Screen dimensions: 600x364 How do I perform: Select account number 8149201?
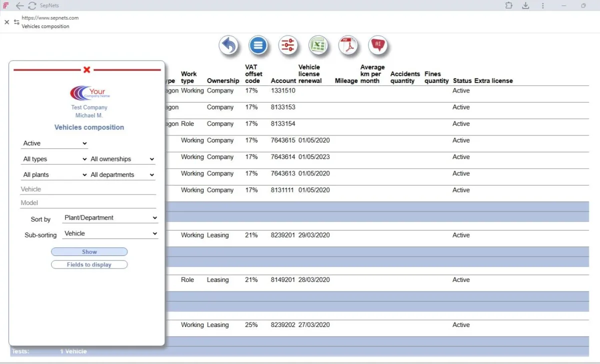283,280
